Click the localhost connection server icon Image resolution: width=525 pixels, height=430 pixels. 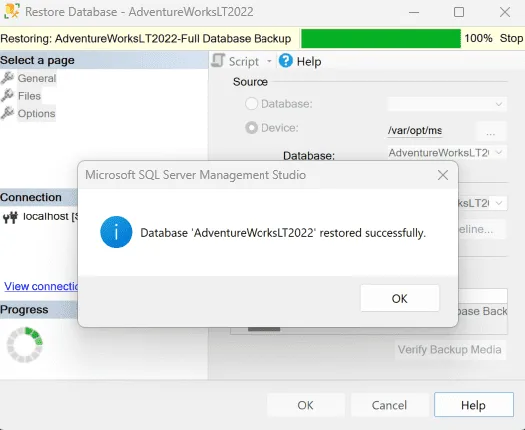tap(10, 217)
